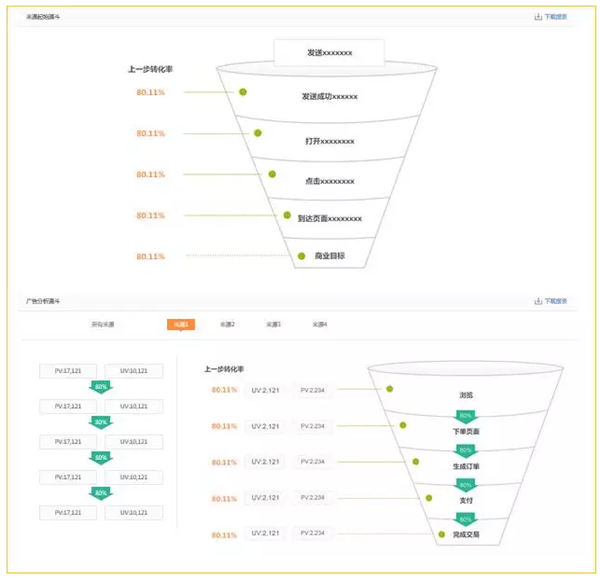Click the green 80% arrow above 生成订单
Image resolution: width=600 pixels, height=580 pixels.
465,451
